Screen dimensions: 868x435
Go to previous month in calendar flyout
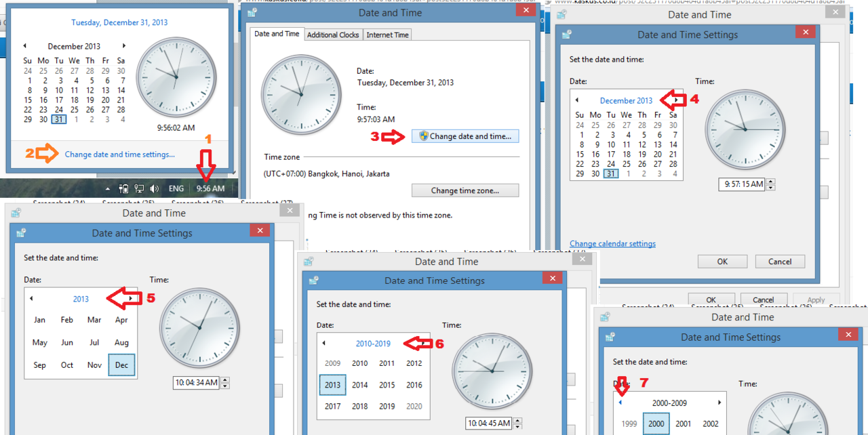point(25,46)
